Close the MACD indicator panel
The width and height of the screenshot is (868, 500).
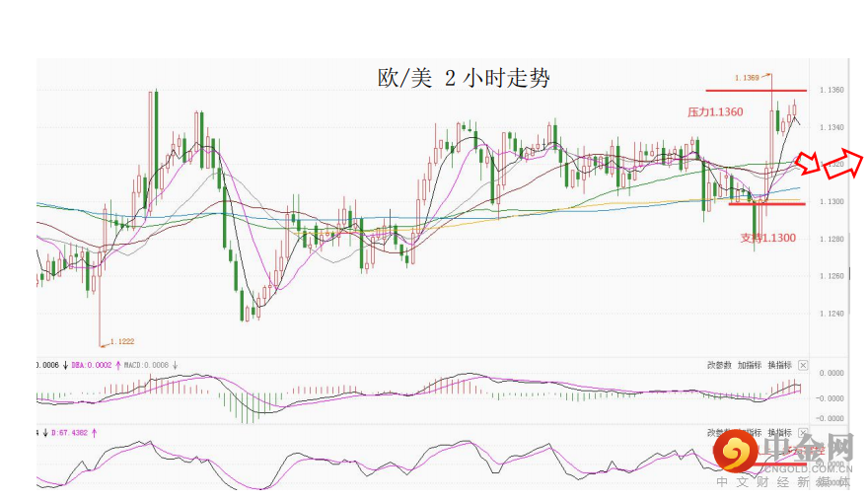pos(803,365)
